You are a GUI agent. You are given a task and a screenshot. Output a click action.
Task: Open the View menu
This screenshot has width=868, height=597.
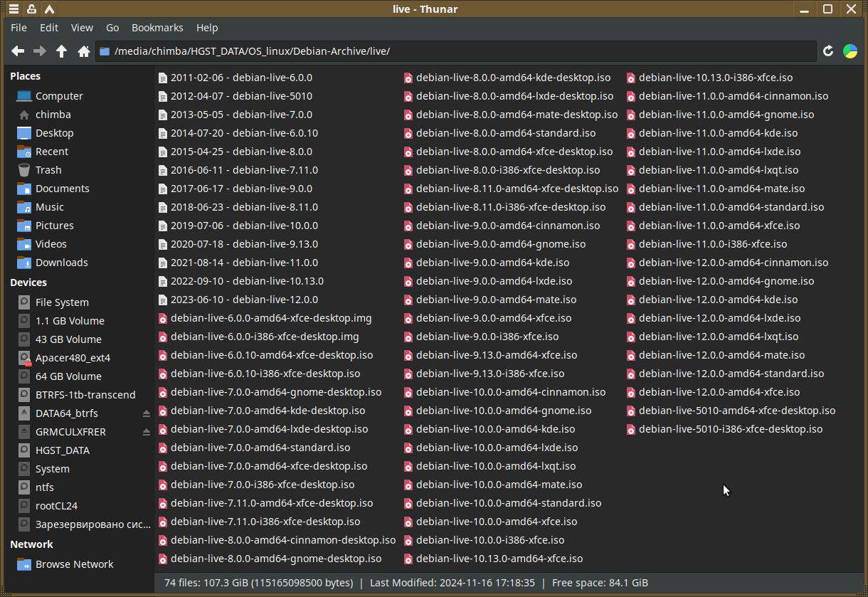[82, 28]
